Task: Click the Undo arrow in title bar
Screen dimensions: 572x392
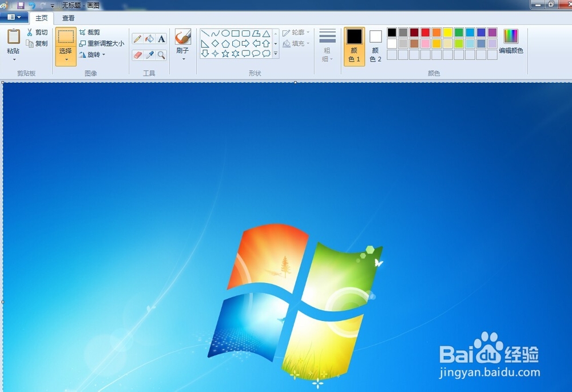Action: (31, 6)
